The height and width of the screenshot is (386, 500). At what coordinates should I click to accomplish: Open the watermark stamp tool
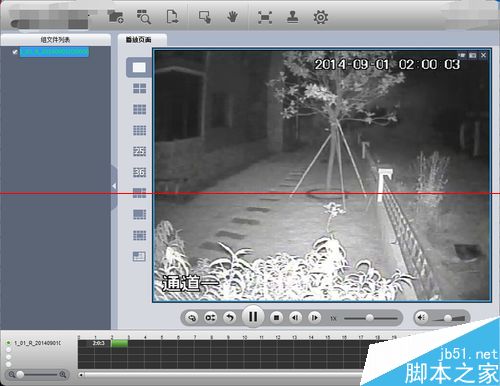(293, 17)
